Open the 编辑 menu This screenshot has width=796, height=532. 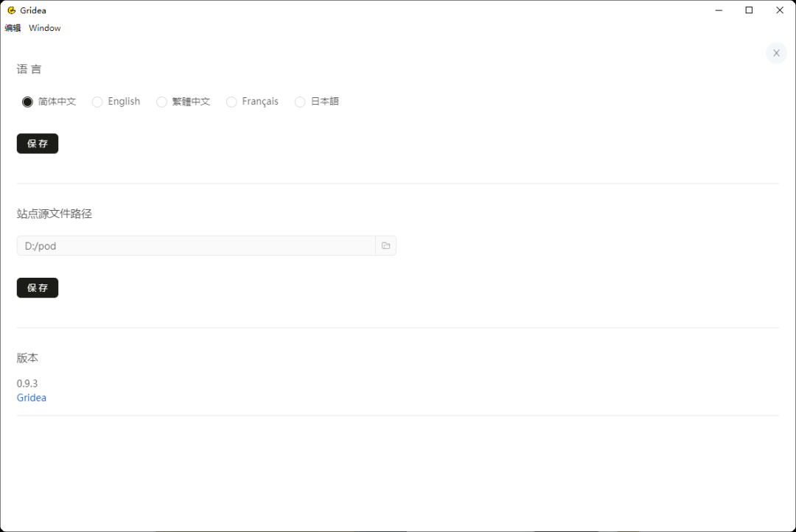click(12, 27)
